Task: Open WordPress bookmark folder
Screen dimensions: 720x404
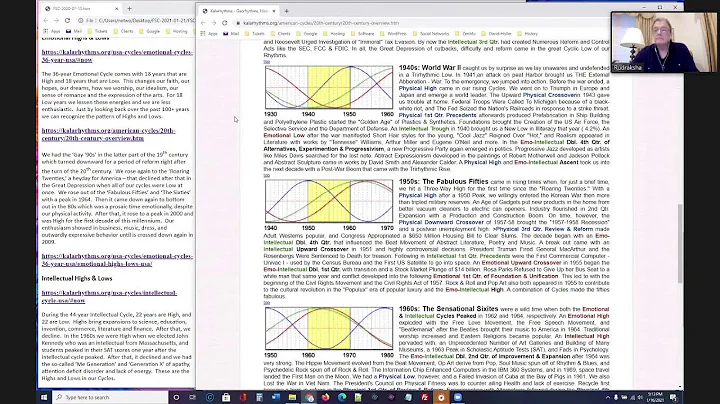Action: click(394, 34)
